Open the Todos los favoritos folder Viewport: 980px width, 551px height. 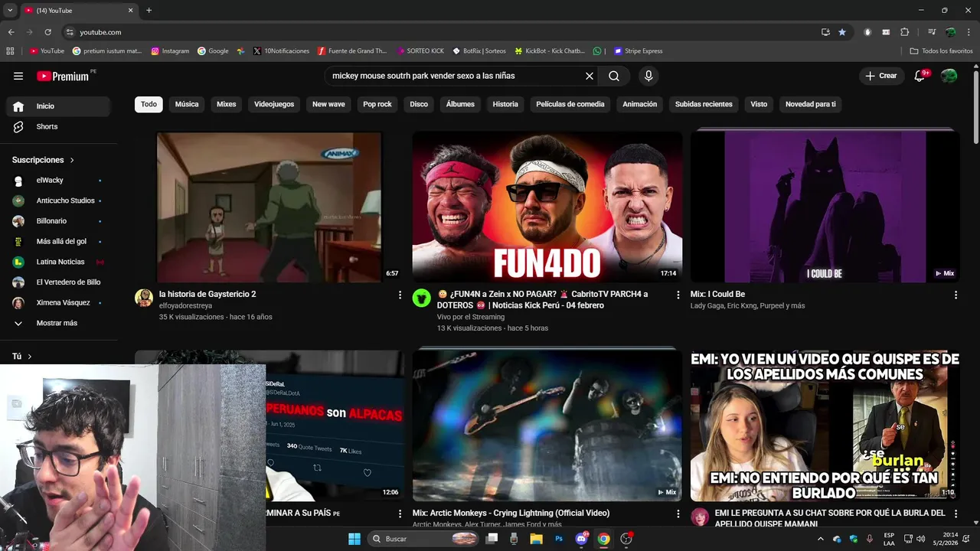pos(941,51)
